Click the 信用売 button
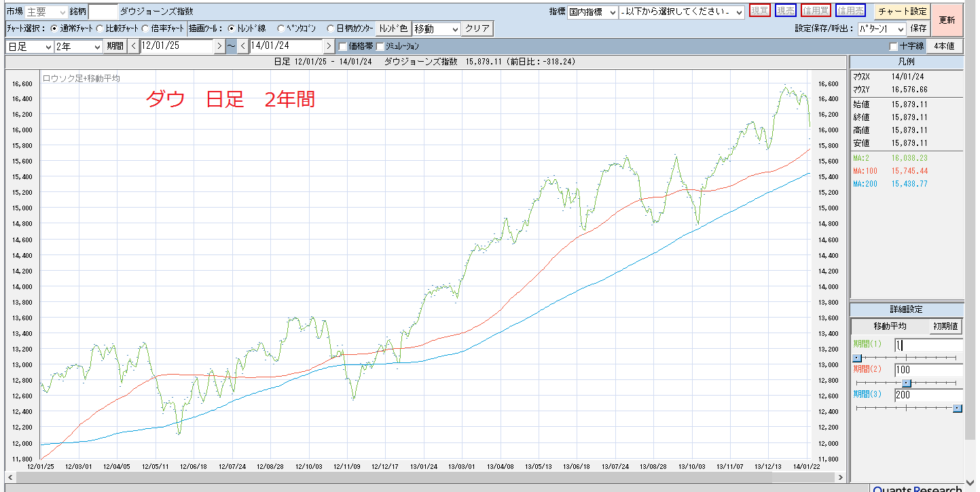The height and width of the screenshot is (492, 980). point(851,11)
